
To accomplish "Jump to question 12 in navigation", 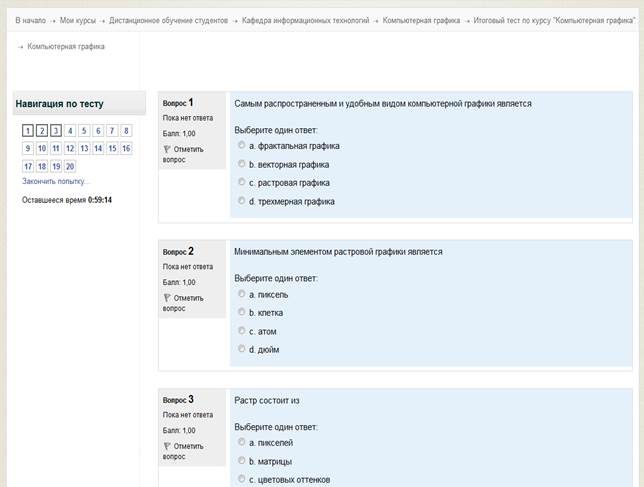I will [70, 149].
